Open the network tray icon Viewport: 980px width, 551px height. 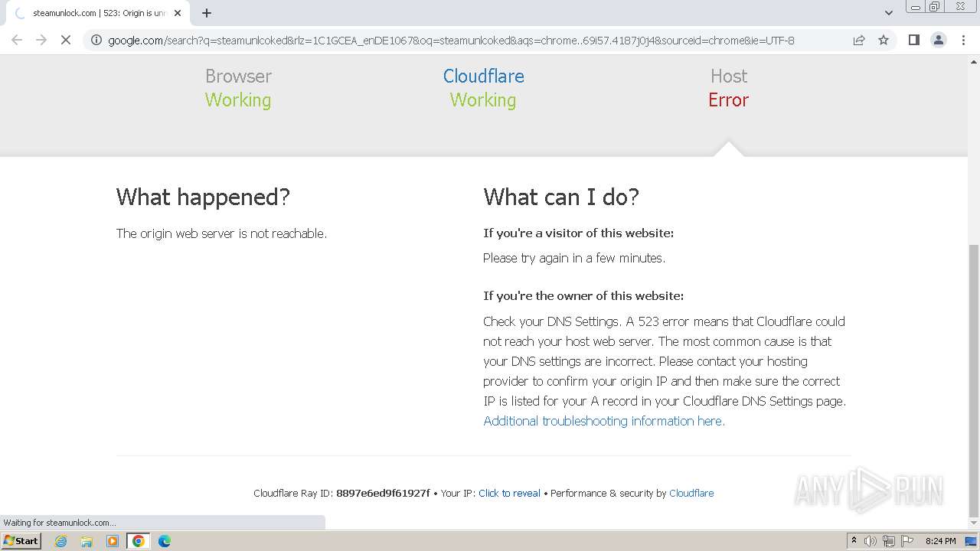(x=889, y=541)
